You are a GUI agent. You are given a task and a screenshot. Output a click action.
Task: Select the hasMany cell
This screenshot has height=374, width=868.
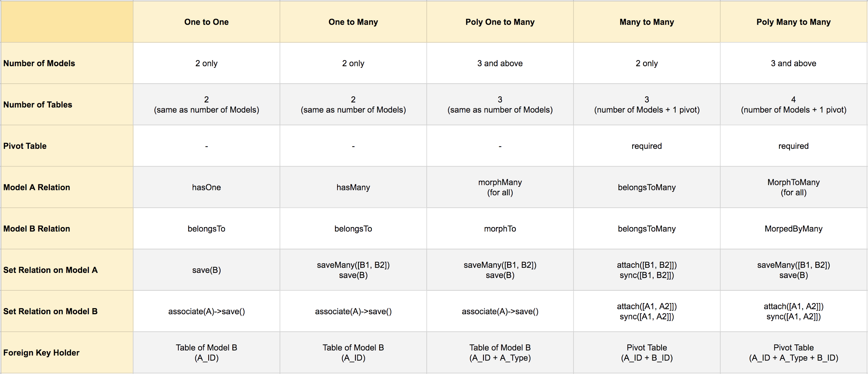(353, 187)
